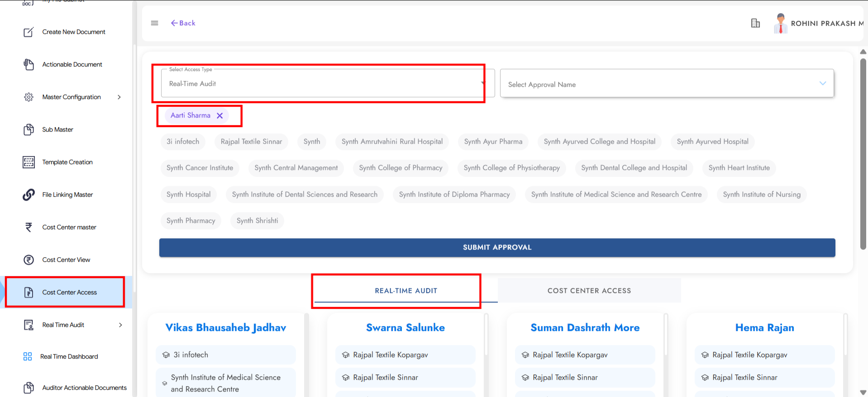Expand the Real Time Audit submenu
The width and height of the screenshot is (868, 397).
(x=120, y=325)
